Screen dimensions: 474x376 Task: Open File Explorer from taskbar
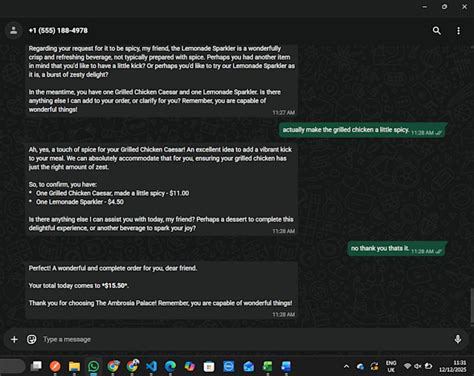click(x=74, y=366)
